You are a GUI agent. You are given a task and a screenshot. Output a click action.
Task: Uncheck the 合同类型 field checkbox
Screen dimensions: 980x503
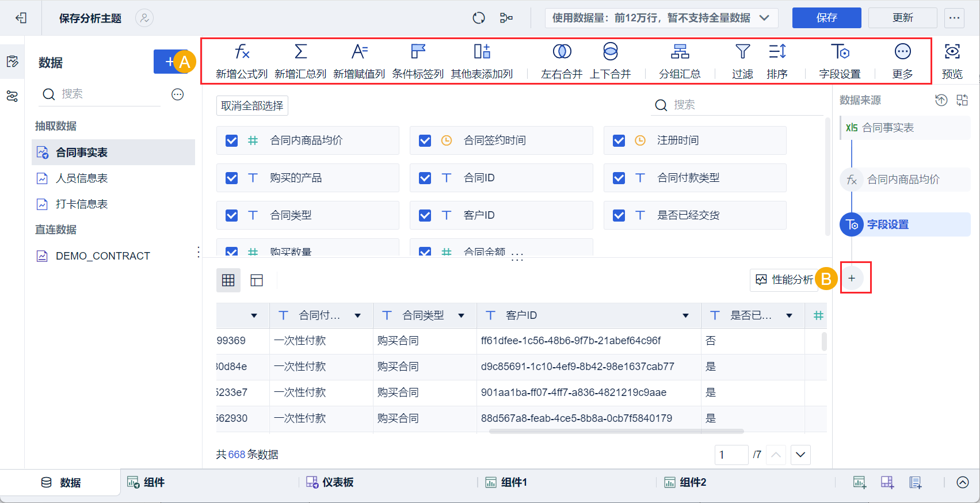tap(231, 215)
